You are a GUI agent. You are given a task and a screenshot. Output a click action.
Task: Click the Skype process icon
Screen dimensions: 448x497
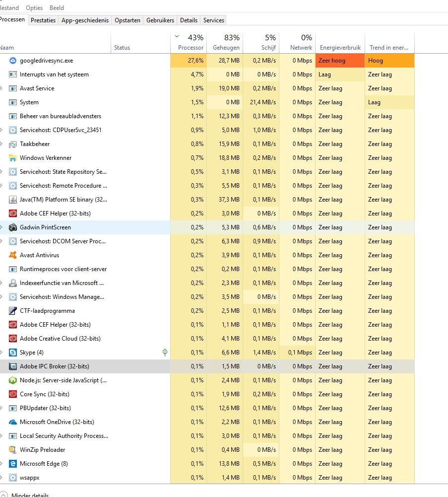pos(13,353)
